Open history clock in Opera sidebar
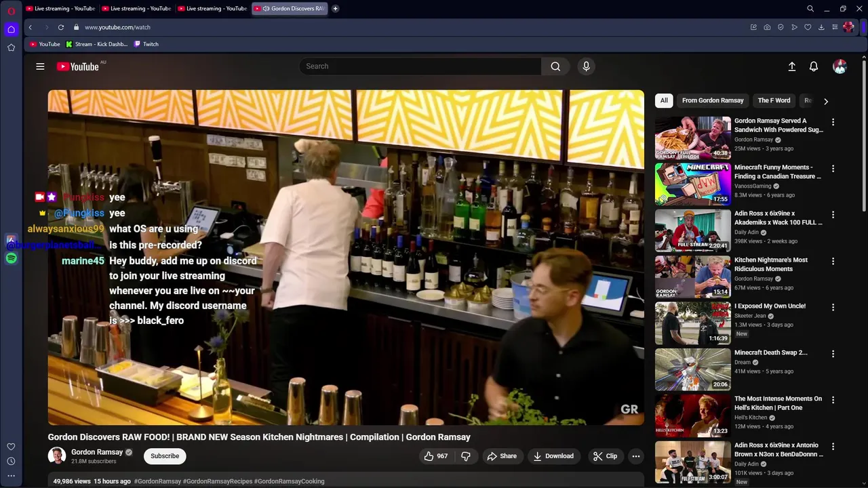This screenshot has width=868, height=488. [11, 461]
